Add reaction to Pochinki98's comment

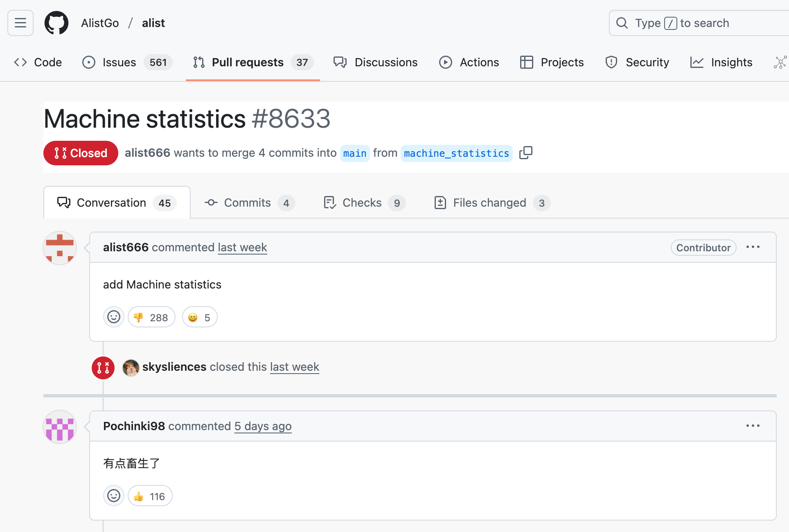click(114, 496)
